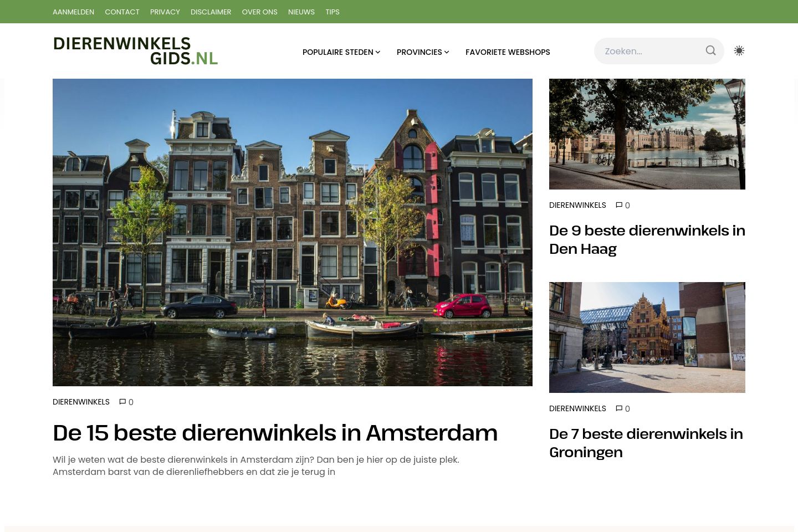The image size is (798, 532).
Task: Click the Den Haag article comment icon
Action: 620,206
